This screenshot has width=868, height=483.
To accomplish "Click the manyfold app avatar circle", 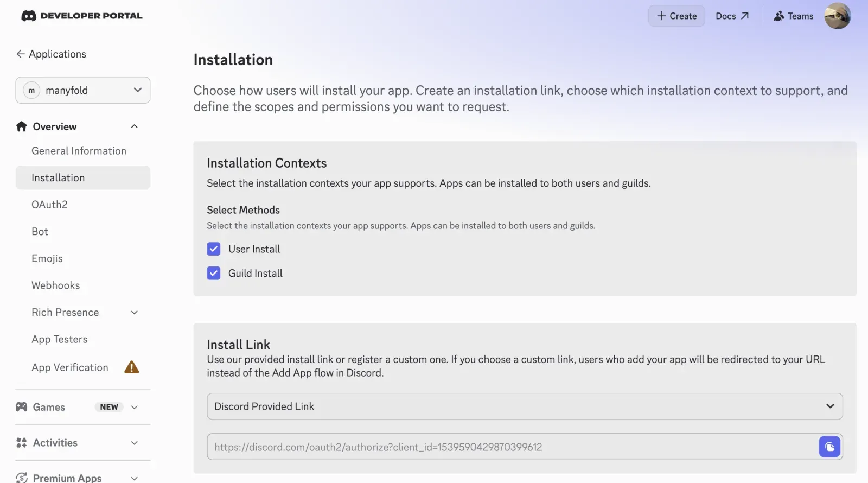I will [x=31, y=90].
